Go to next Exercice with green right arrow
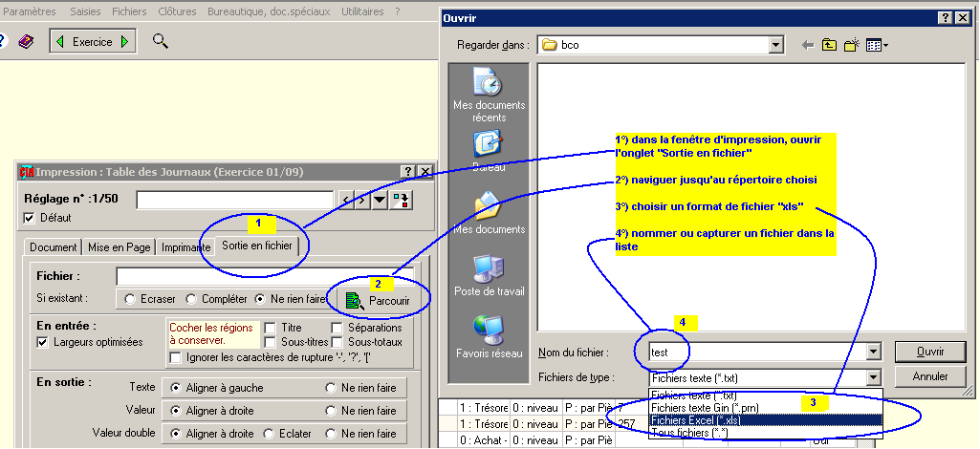The width and height of the screenshot is (980, 449). 124,42
